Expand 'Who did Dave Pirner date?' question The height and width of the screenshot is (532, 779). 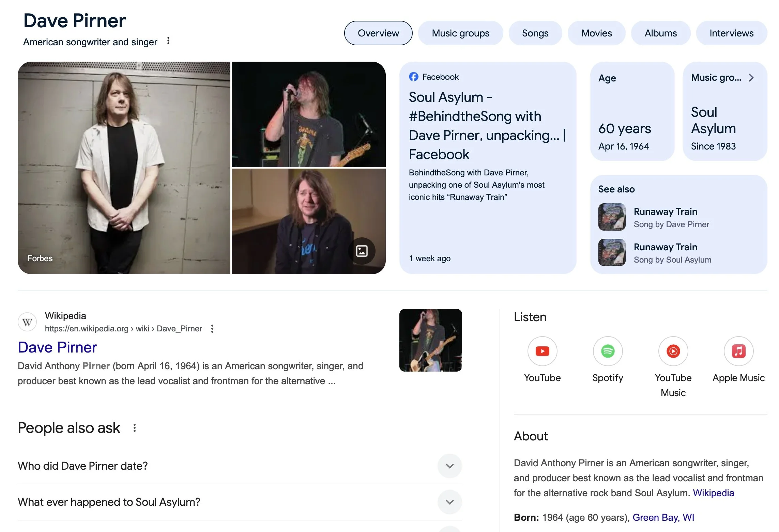449,466
